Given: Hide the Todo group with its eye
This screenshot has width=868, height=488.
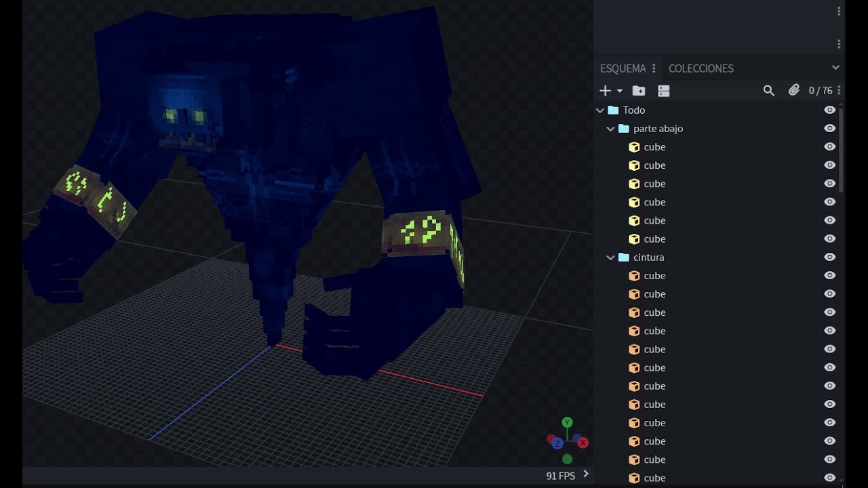Looking at the screenshot, I should (829, 110).
